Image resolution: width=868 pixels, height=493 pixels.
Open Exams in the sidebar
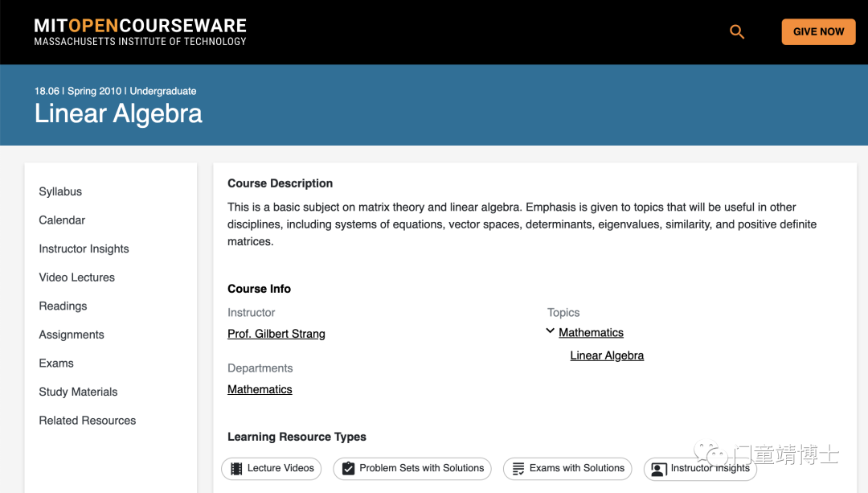(x=56, y=364)
